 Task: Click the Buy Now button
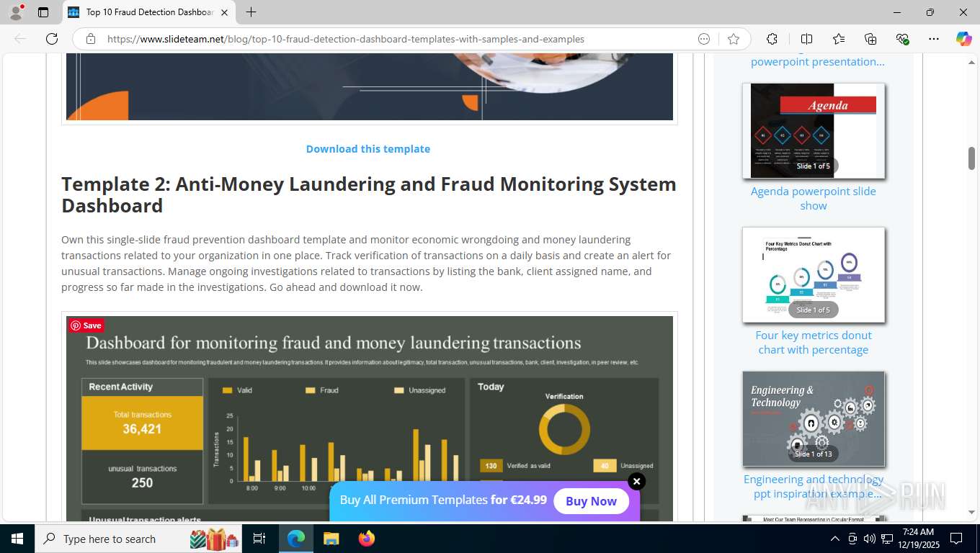coord(591,501)
